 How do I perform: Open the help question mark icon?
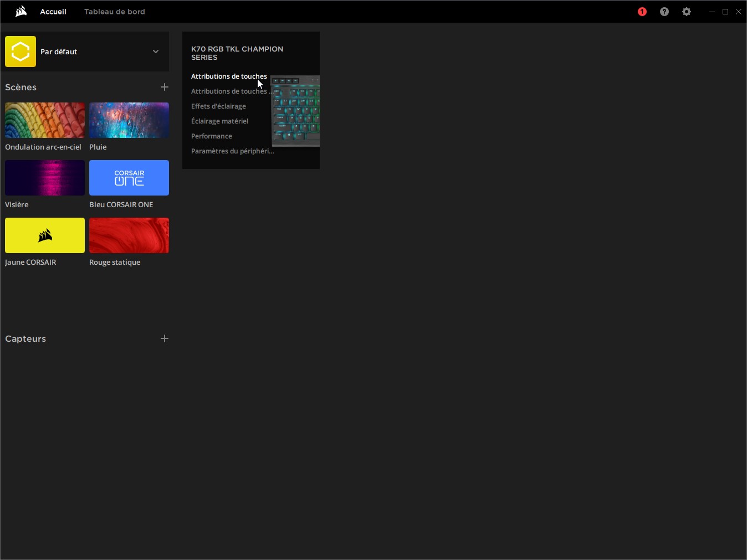tap(664, 12)
